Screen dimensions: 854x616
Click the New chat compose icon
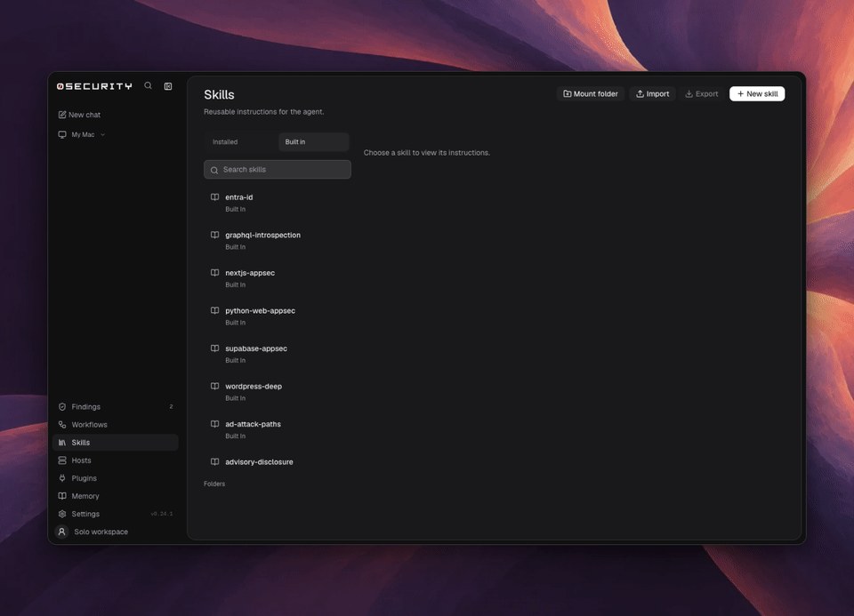click(62, 115)
